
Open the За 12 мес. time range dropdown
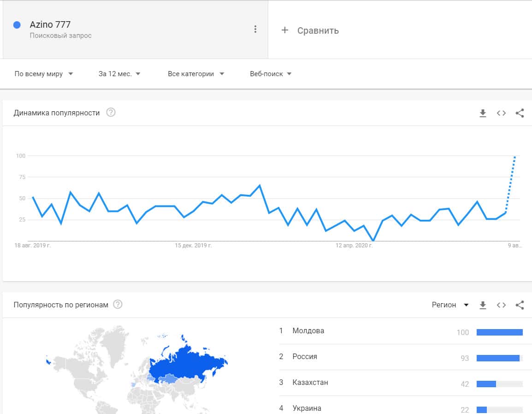click(119, 74)
